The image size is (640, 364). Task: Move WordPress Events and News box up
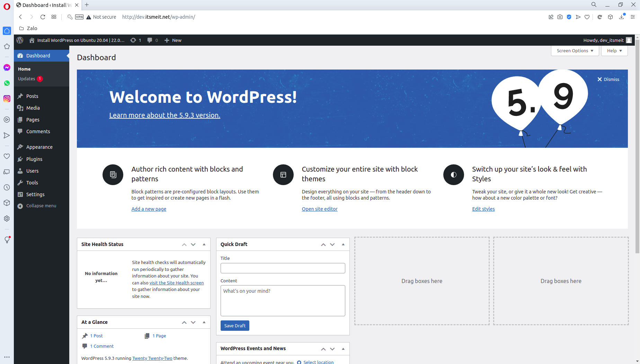coord(323,349)
